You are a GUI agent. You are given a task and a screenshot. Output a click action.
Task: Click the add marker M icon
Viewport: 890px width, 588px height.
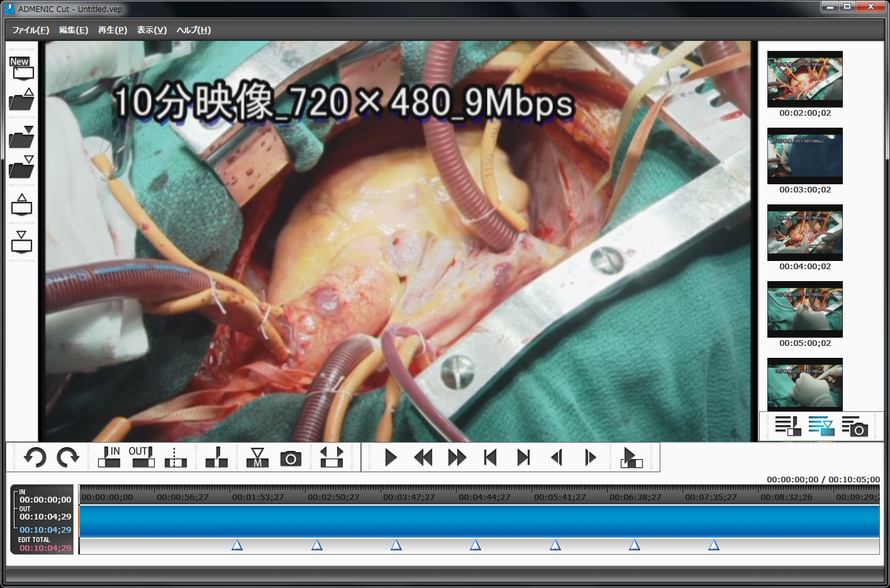click(x=257, y=457)
